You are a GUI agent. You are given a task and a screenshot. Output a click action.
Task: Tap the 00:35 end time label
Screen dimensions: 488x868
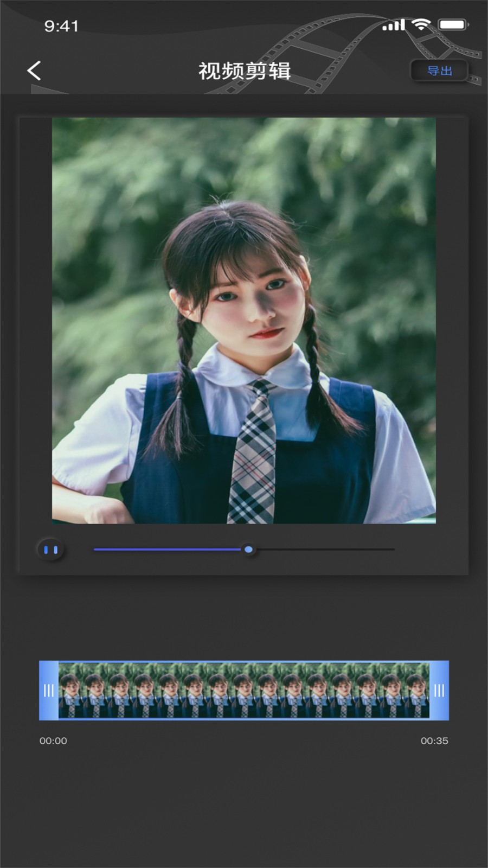pyautogui.click(x=434, y=741)
